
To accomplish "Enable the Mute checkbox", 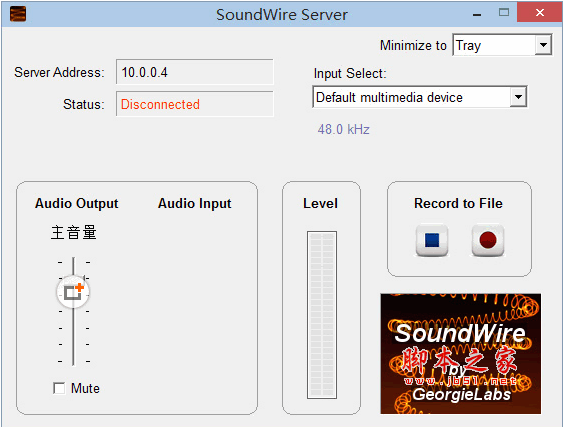I will [59, 388].
